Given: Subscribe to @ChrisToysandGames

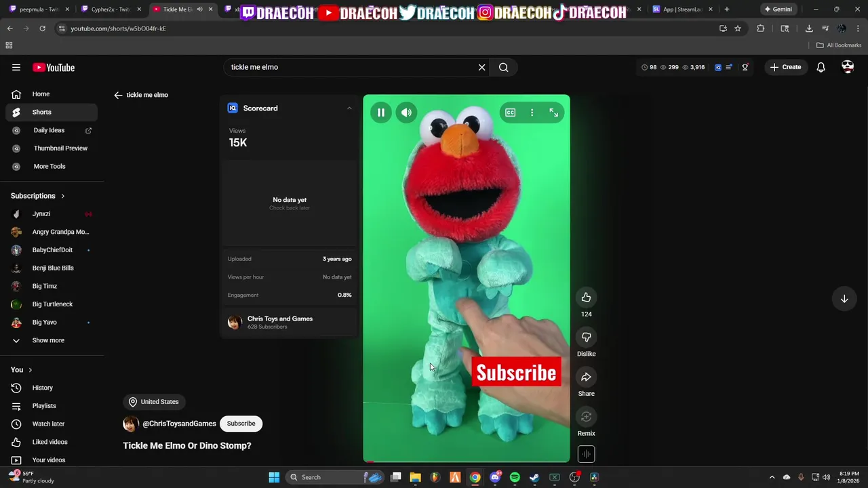Looking at the screenshot, I should point(241,424).
